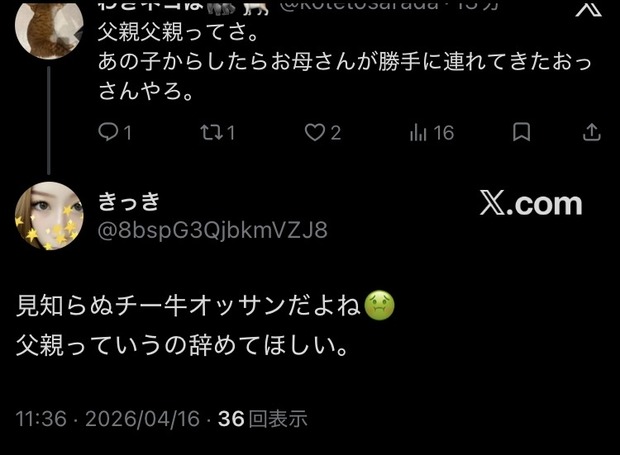Bookmark the parent tweet
This screenshot has height=455, width=620.
click(521, 132)
